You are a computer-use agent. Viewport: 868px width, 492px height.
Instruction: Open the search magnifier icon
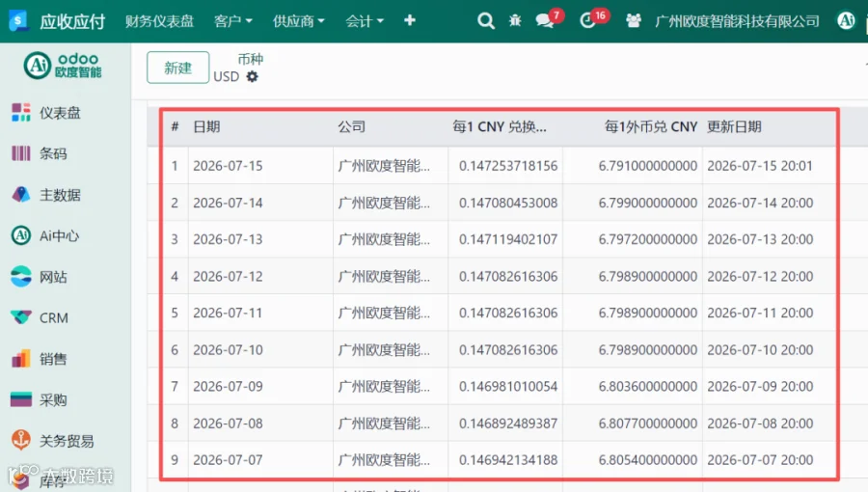pyautogui.click(x=485, y=21)
